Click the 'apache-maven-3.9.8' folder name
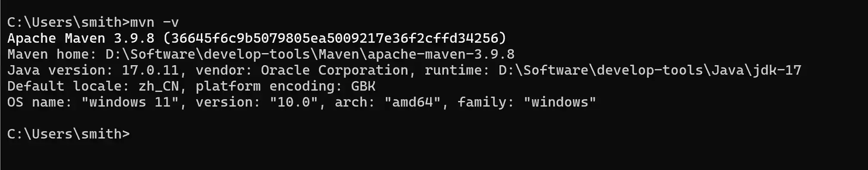Screen dimensions: 868x170 click(441, 54)
